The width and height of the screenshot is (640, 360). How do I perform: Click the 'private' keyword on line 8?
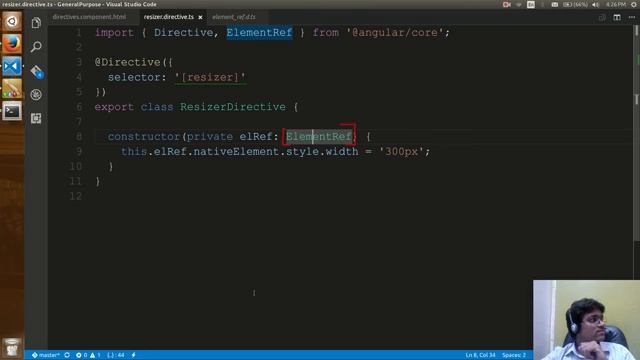coord(210,137)
